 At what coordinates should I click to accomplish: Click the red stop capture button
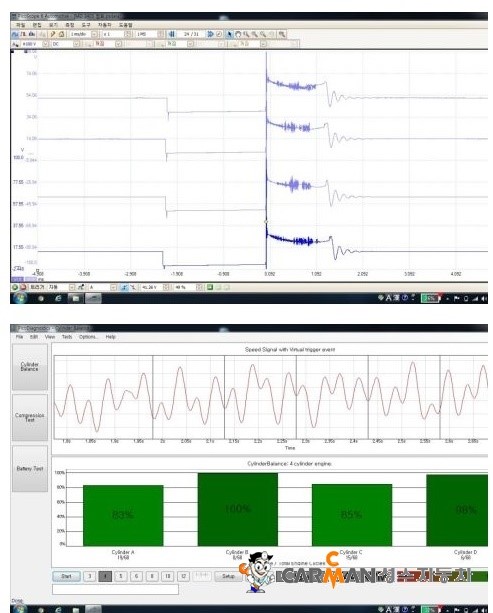pyautogui.click(x=23, y=287)
